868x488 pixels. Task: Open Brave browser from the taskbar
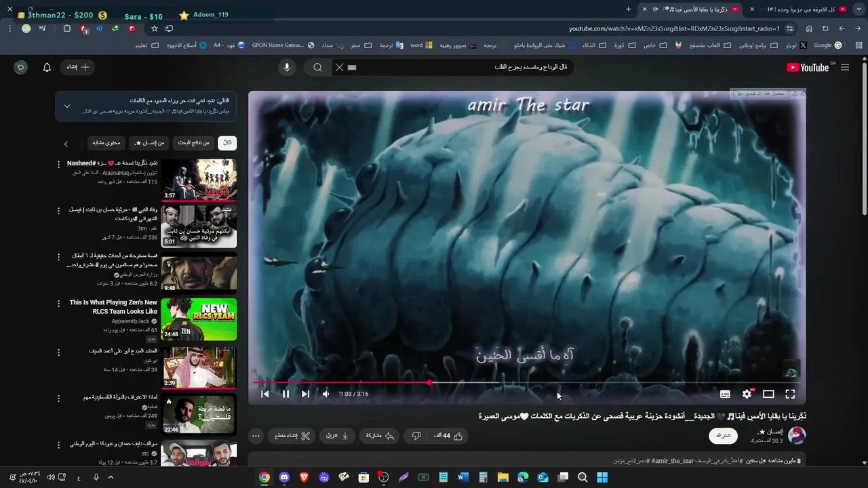(x=304, y=477)
